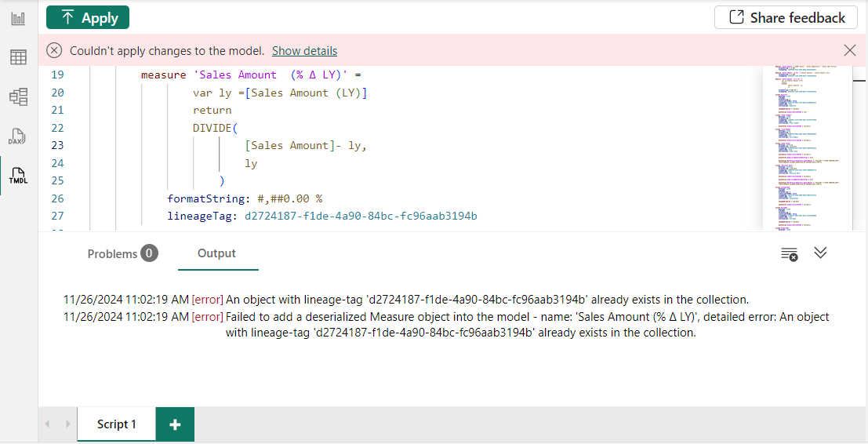The image size is (868, 444).
Task: Collapse the output panel with double chevron
Action: pyautogui.click(x=820, y=253)
